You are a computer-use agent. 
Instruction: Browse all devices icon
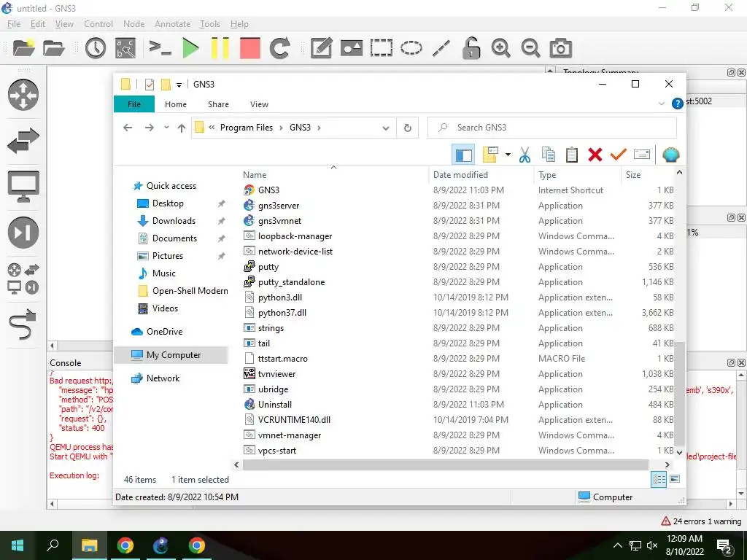click(x=23, y=279)
